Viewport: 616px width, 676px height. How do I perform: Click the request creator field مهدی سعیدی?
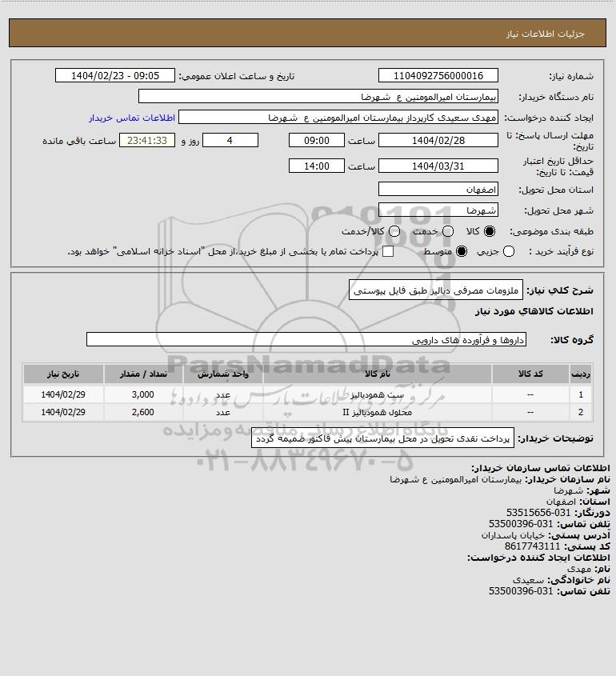(x=338, y=118)
